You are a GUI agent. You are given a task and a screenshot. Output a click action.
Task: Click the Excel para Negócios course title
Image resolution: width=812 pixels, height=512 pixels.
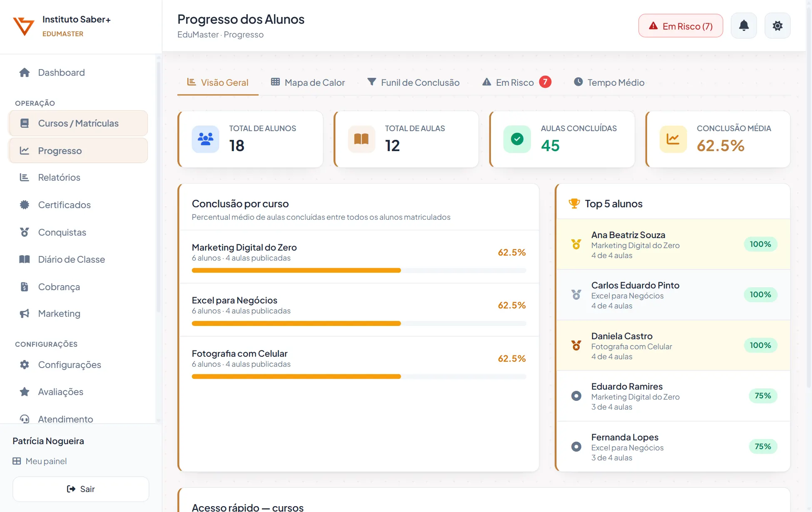click(x=234, y=300)
